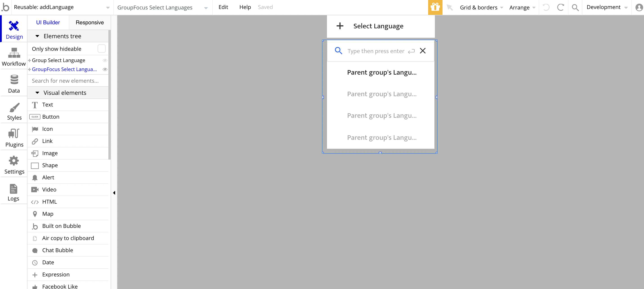Image resolution: width=644 pixels, height=289 pixels.
Task: Click the gift box icon
Action: coord(435,7)
